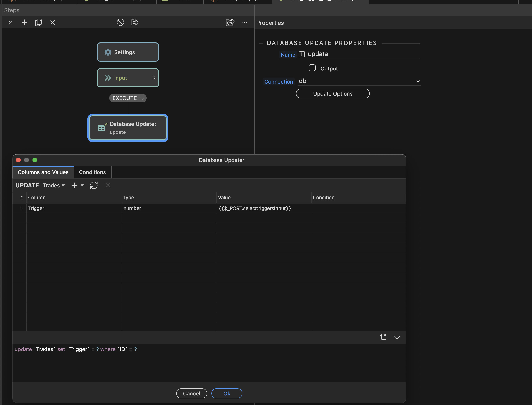Click the duplicate step icon in Steps toolbar
The width and height of the screenshot is (532, 405).
39,22
